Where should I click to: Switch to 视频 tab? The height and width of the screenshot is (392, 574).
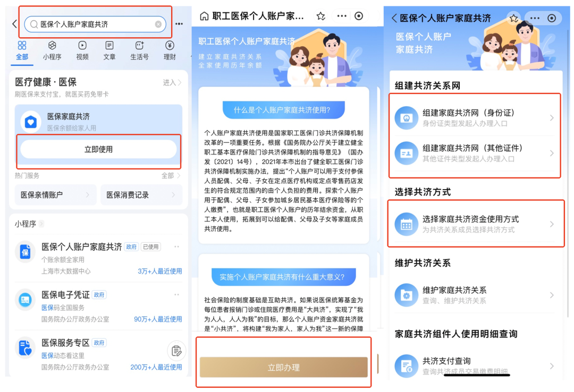tap(82, 50)
